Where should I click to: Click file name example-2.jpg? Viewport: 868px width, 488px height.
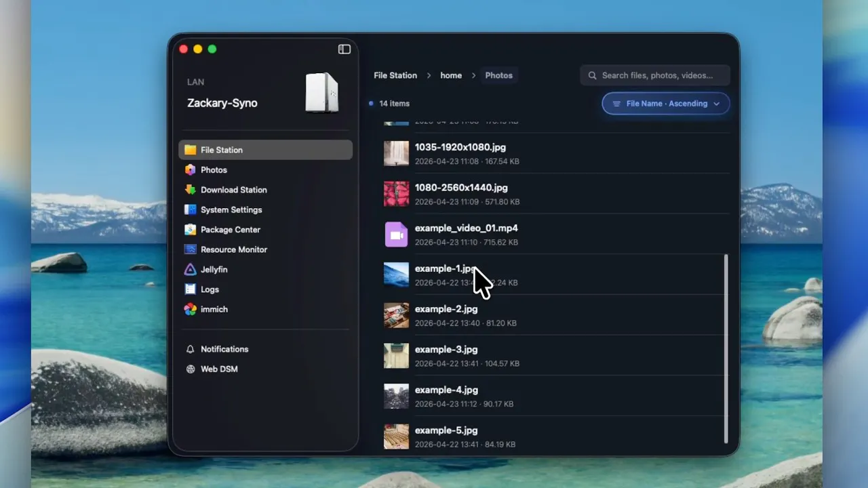[446, 309]
